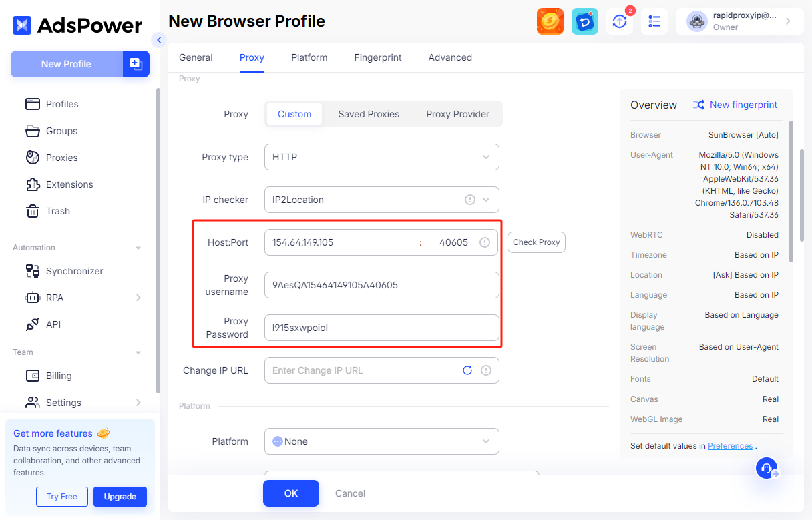Open the Preferences link

click(730, 446)
